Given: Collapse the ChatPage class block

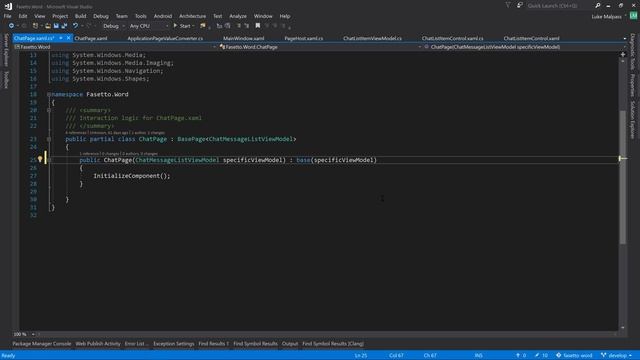Looking at the screenshot, I should click(x=49, y=139).
